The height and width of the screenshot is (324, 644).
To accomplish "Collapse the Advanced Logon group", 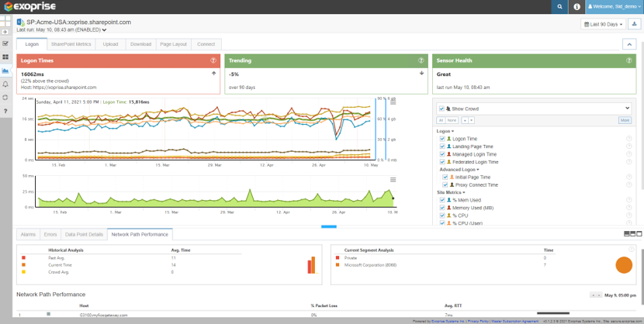I will point(459,170).
